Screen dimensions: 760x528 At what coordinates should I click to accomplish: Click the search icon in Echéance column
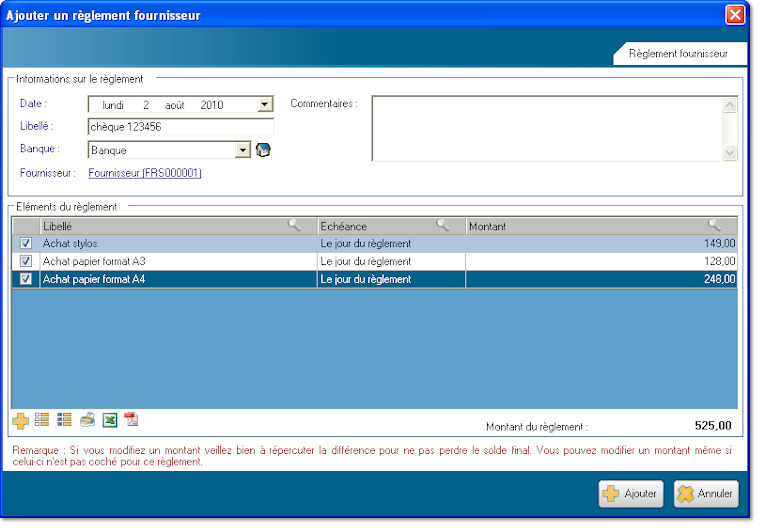click(442, 226)
